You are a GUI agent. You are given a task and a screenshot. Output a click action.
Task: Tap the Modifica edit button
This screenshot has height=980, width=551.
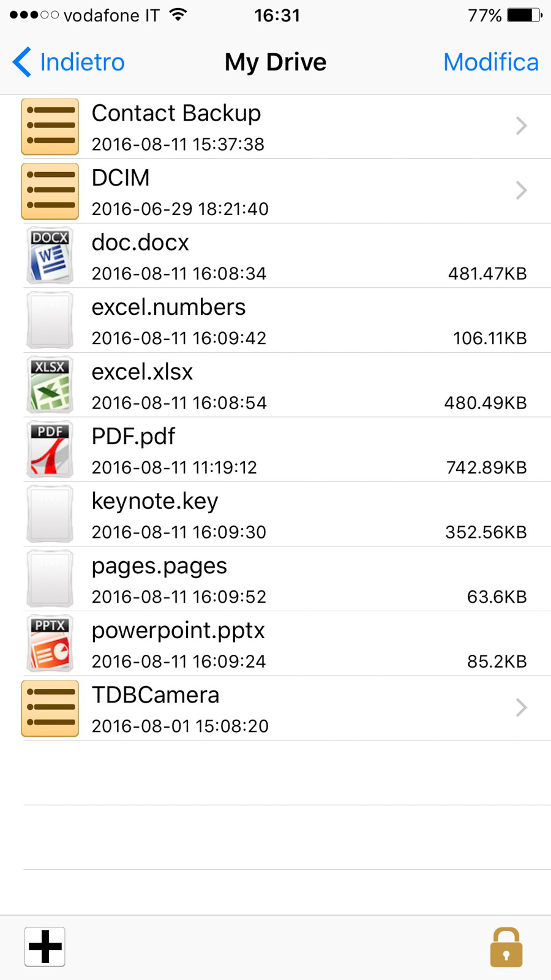(x=490, y=62)
